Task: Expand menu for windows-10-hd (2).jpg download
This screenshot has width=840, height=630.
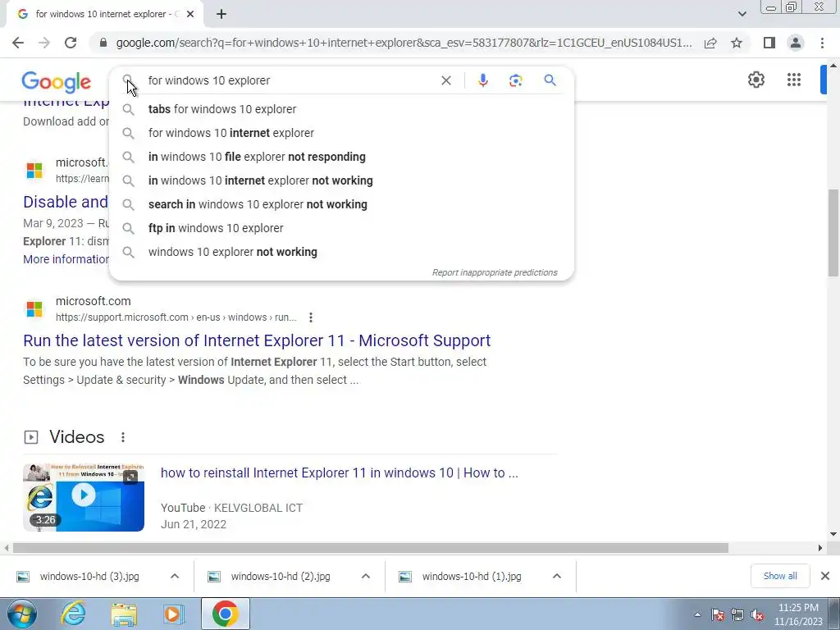Action: coord(366,577)
